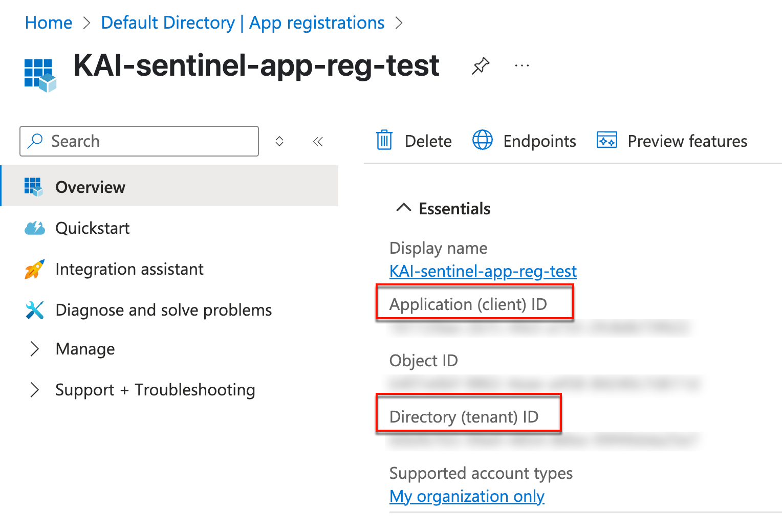Go to Default Directory App registrations breadcrumb

(x=242, y=23)
